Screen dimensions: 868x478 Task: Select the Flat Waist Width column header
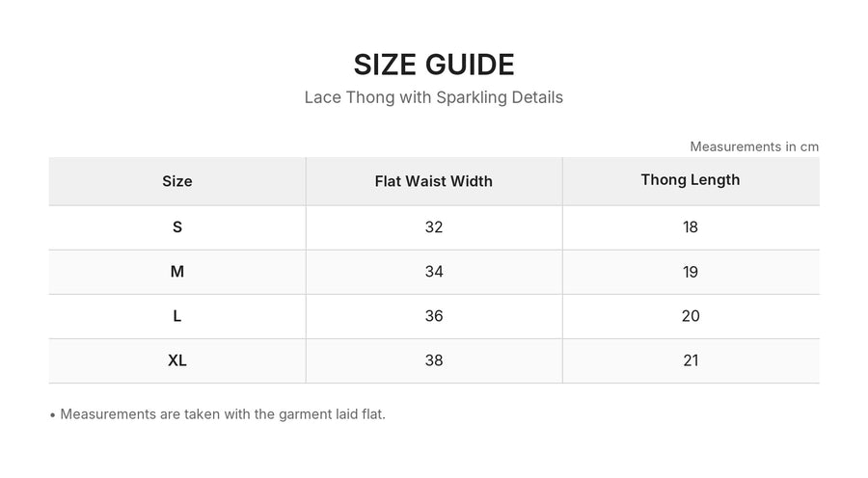(433, 181)
